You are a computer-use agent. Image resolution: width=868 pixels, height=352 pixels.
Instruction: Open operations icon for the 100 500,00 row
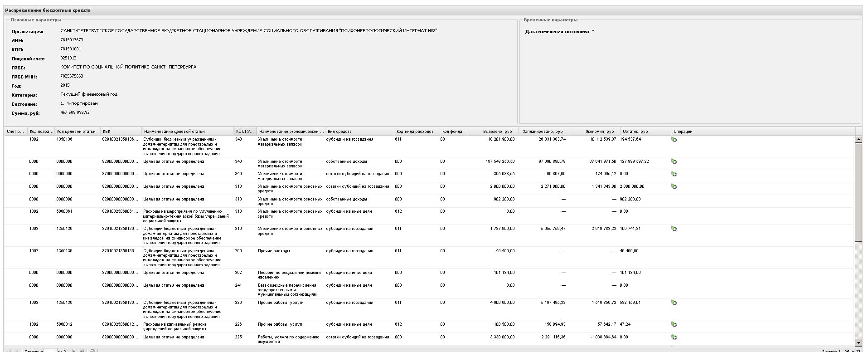point(674,325)
